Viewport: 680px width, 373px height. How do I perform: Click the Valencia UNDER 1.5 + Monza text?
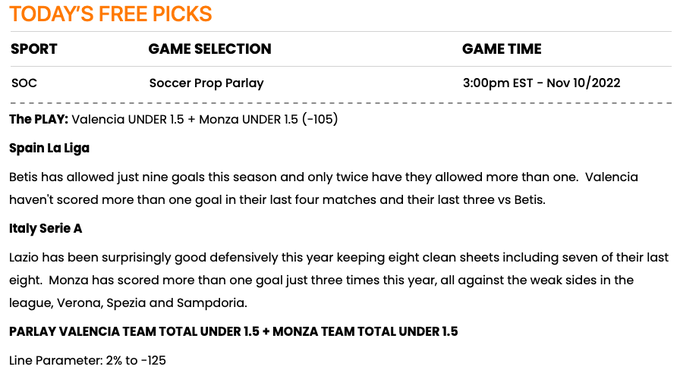click(155, 119)
